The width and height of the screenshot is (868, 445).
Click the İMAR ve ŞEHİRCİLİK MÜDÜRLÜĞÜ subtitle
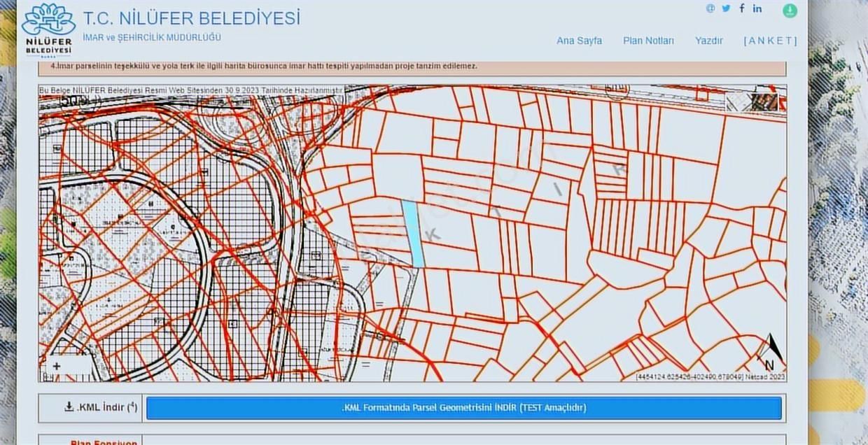pyautogui.click(x=152, y=37)
